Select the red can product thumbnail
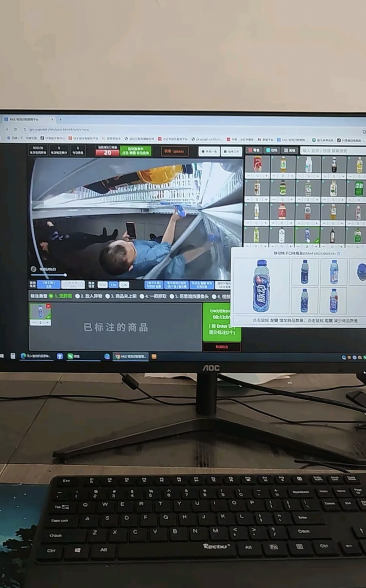 pyautogui.click(x=258, y=164)
